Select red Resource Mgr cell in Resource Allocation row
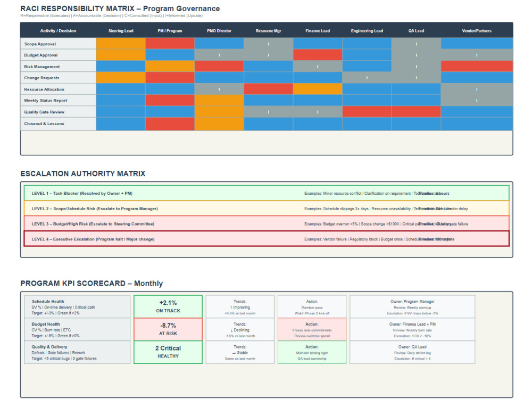Viewport: 532px width, 399px height. 268,89
